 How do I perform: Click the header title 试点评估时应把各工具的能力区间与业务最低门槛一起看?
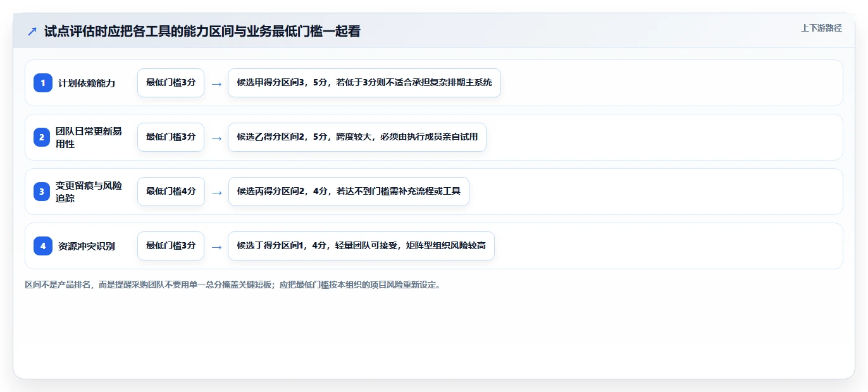coord(202,31)
